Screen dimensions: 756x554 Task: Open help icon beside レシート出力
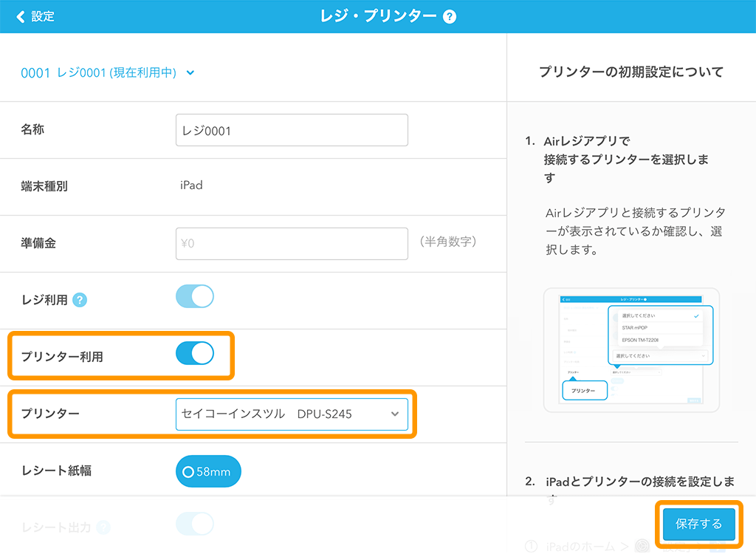[x=103, y=527]
